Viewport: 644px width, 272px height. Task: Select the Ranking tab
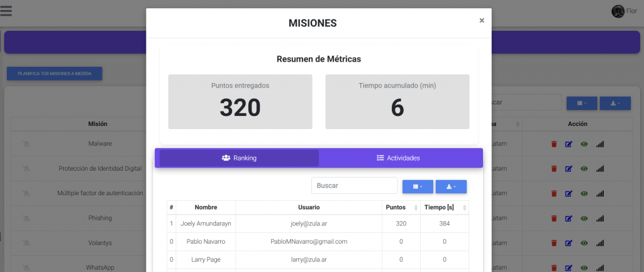239,158
